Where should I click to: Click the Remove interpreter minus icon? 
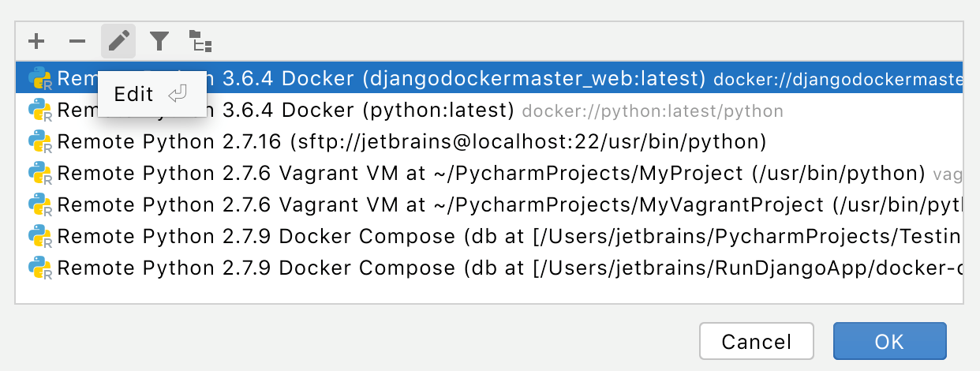[x=77, y=41]
